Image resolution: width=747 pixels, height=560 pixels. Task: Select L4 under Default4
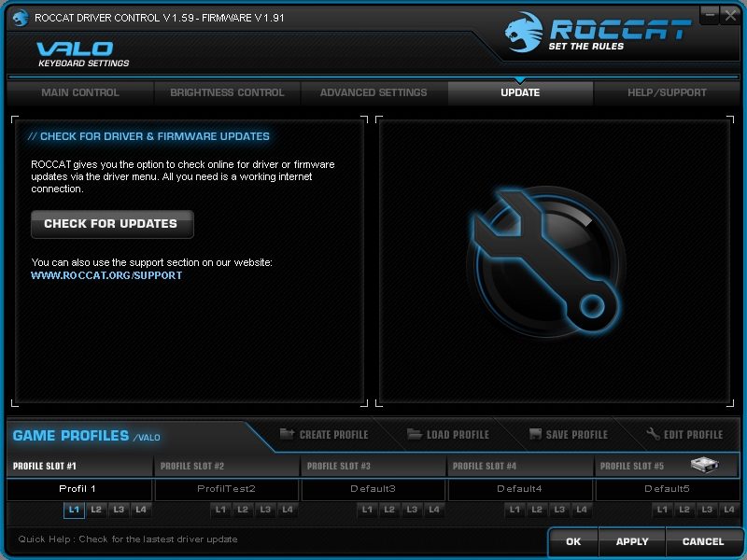click(582, 510)
